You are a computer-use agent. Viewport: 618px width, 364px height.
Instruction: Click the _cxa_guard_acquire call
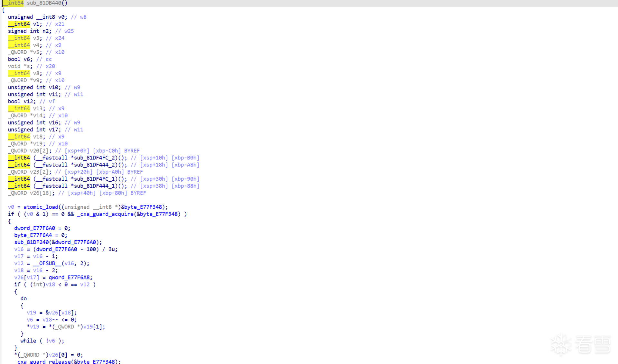tap(106, 214)
